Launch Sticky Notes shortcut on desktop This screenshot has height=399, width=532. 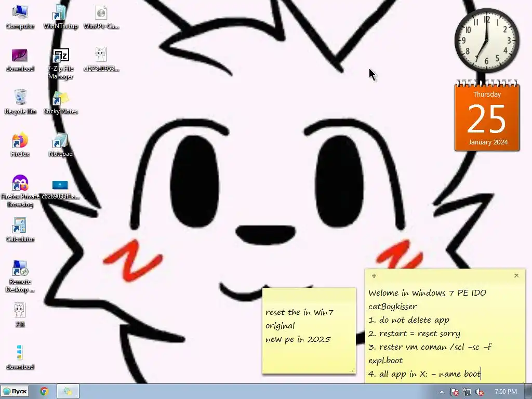[60, 102]
